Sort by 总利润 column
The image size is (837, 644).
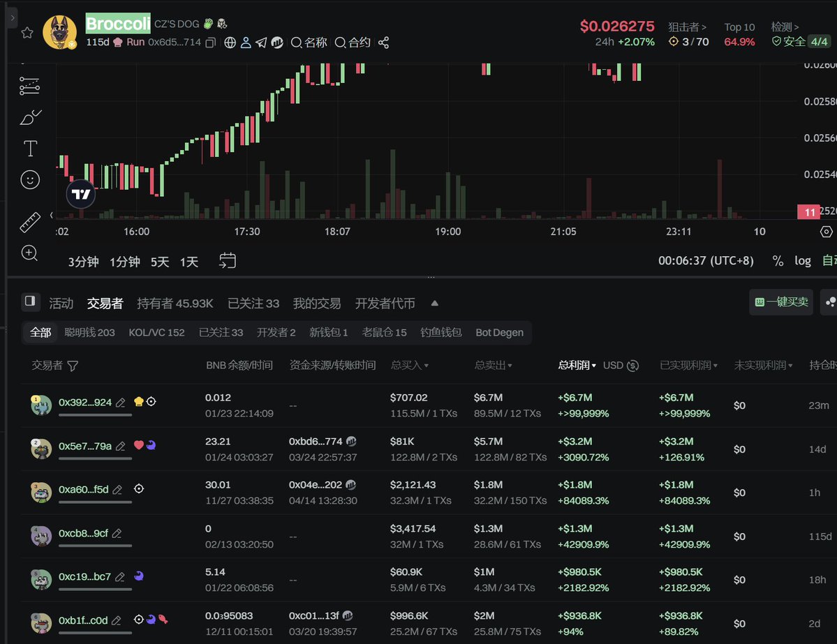(x=577, y=366)
